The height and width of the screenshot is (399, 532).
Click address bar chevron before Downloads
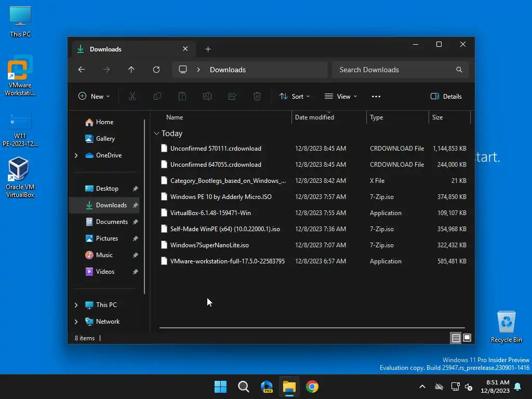coord(198,70)
